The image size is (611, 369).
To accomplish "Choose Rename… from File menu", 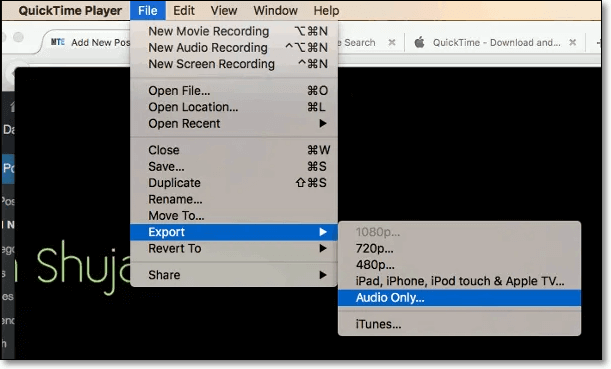I will (x=234, y=199).
